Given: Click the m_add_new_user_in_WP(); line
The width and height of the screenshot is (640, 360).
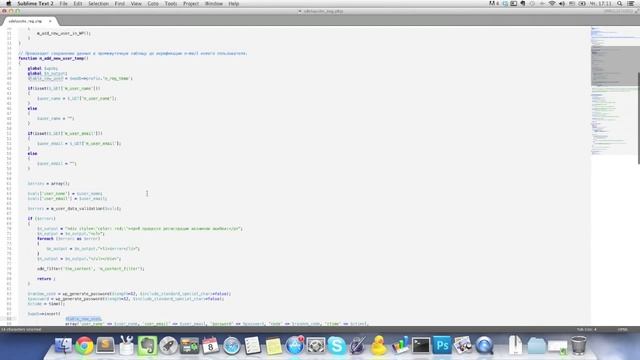Looking at the screenshot, I should (x=64, y=33).
